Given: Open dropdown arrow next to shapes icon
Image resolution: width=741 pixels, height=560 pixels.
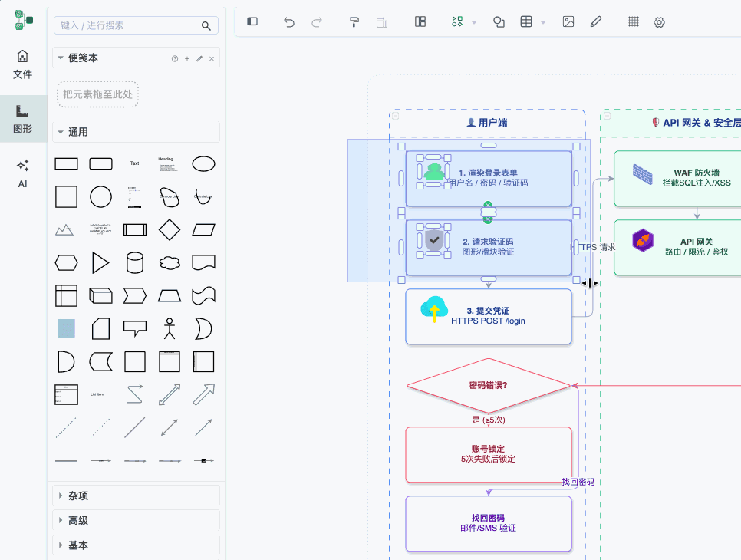Looking at the screenshot, I should tap(474, 23).
